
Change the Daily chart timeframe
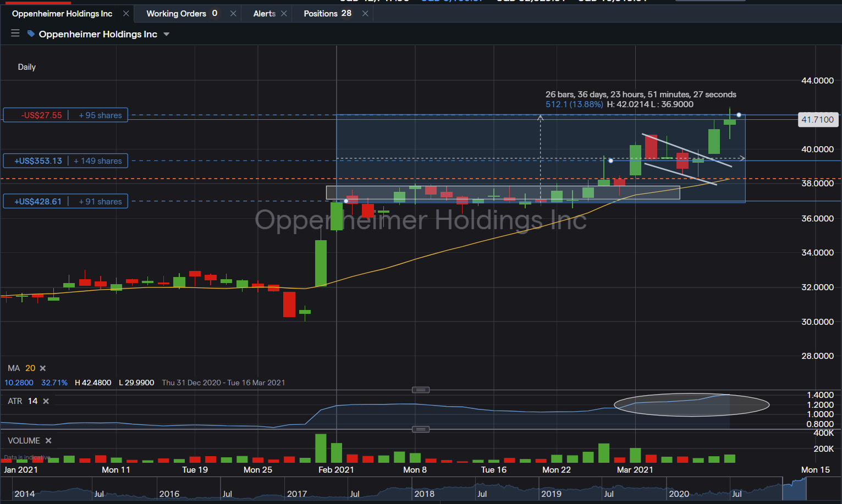pos(27,67)
